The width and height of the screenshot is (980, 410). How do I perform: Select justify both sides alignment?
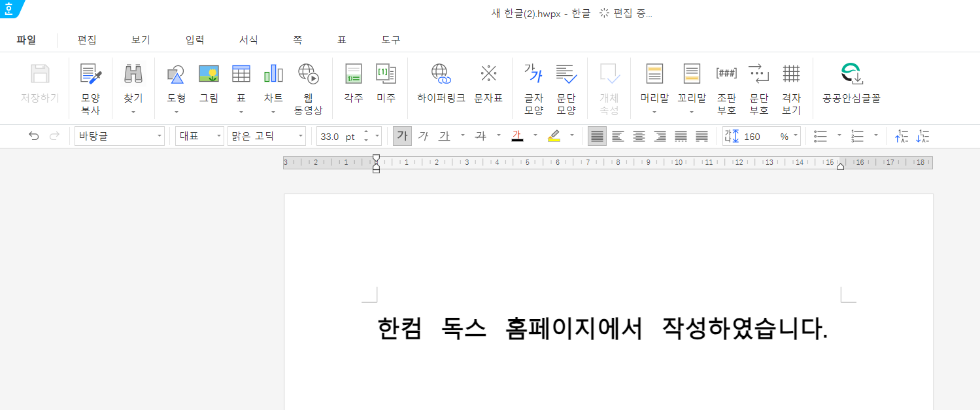click(x=597, y=136)
